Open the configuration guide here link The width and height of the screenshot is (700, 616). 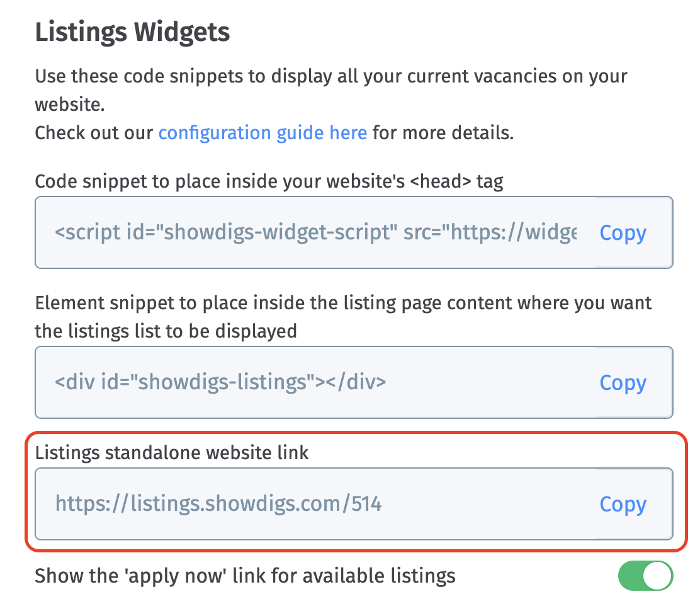[x=262, y=133]
